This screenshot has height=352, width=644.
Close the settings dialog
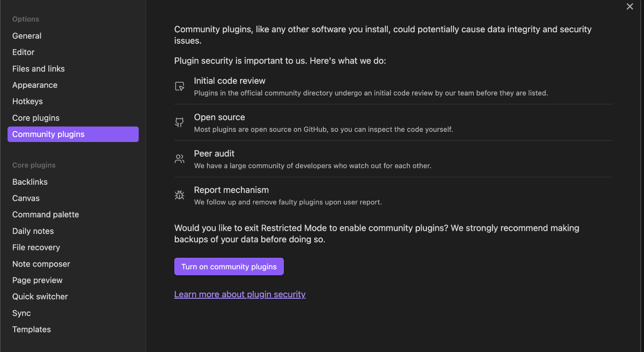[x=630, y=6]
